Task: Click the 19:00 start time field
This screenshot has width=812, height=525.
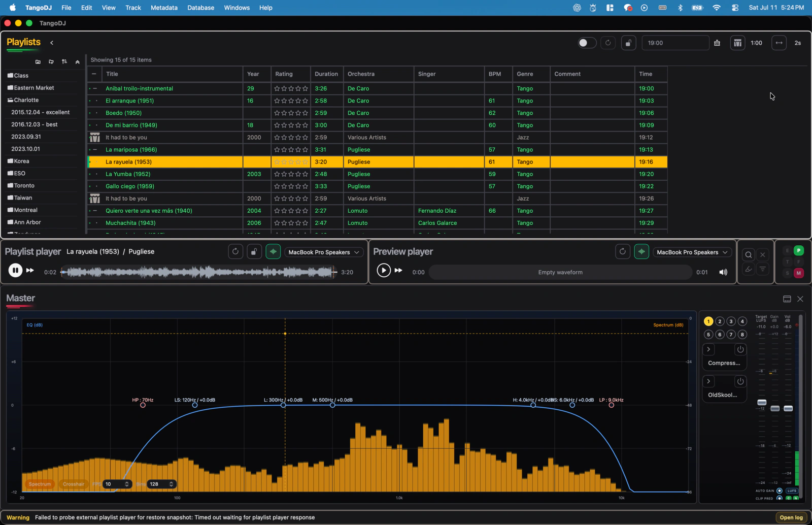Action: pos(675,43)
